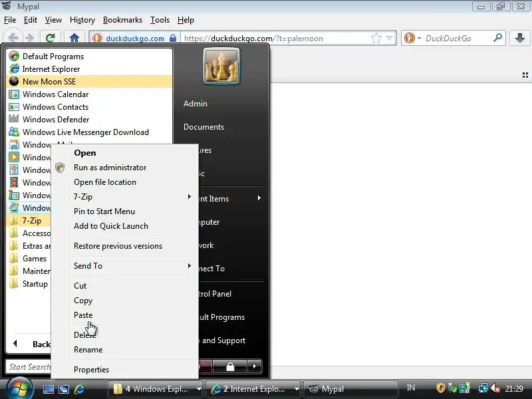Viewport: 532px width, 399px height.
Task: Click the Start Search input field
Action: click(x=29, y=367)
